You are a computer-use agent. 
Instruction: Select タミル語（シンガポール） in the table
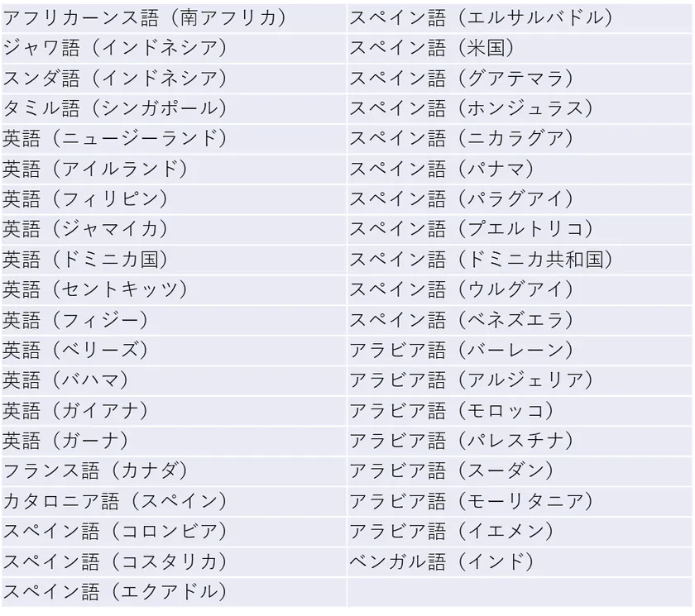114,108
